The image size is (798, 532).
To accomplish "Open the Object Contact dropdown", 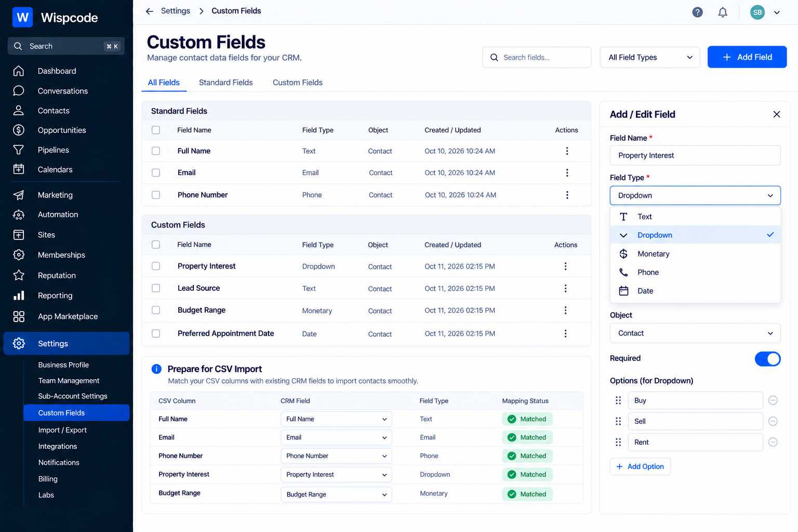I will point(695,333).
